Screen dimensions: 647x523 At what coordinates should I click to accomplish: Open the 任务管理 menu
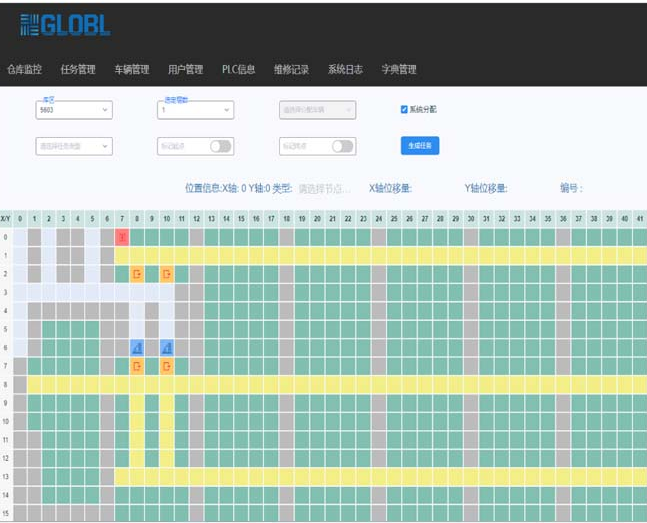78,70
